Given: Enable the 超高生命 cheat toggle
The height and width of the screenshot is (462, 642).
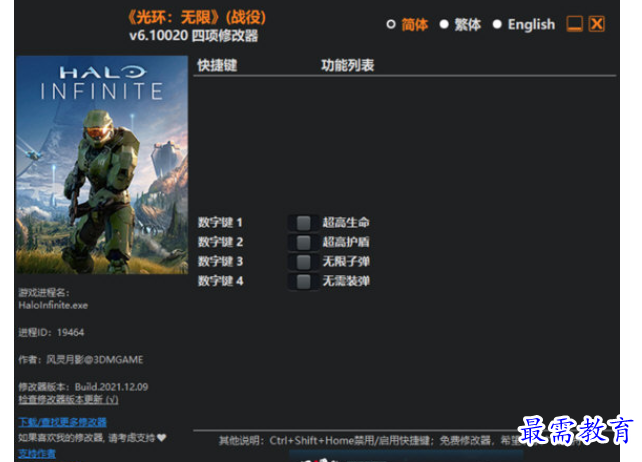Looking at the screenshot, I should [303, 223].
